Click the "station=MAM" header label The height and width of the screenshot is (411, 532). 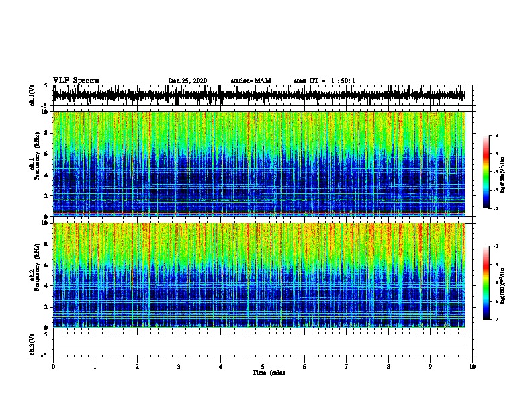(x=251, y=81)
